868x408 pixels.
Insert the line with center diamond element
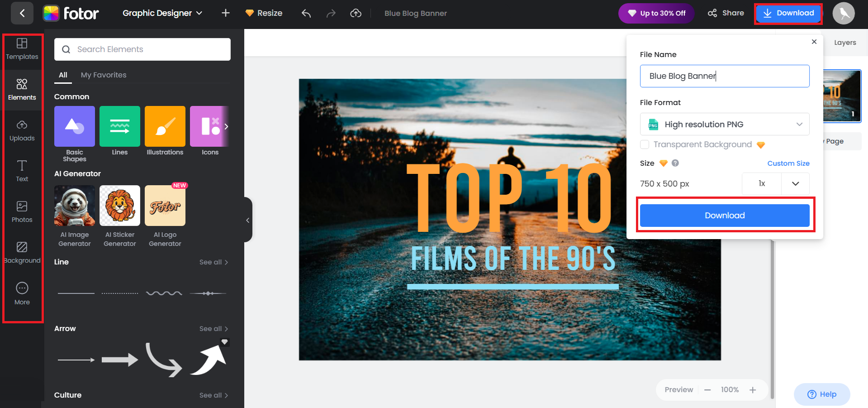click(x=208, y=293)
